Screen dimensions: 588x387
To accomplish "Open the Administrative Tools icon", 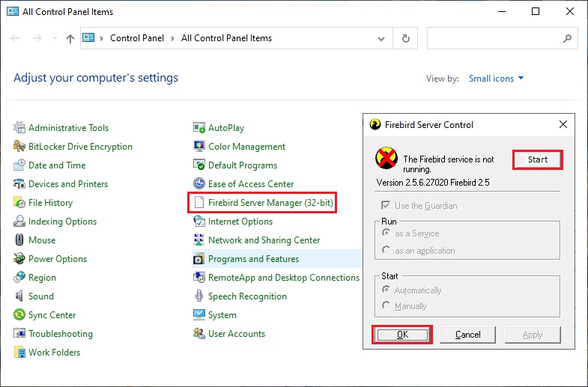I will (x=19, y=128).
